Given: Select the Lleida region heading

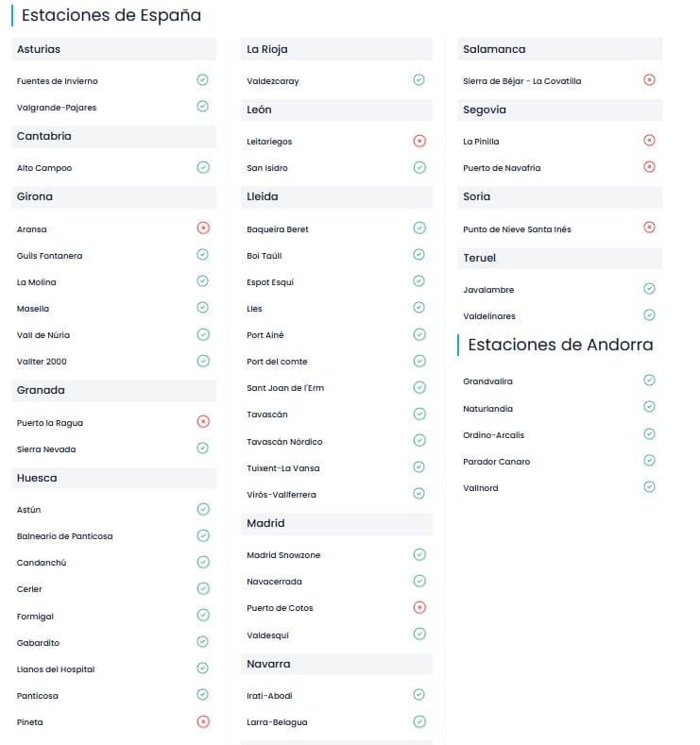Looking at the screenshot, I should click(x=263, y=196).
